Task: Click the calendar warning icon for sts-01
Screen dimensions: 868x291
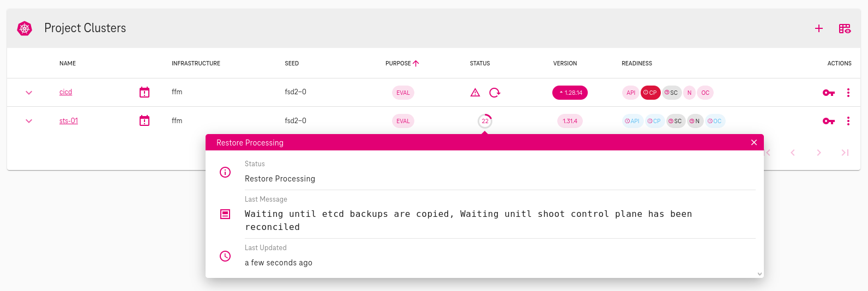Action: pos(144,120)
